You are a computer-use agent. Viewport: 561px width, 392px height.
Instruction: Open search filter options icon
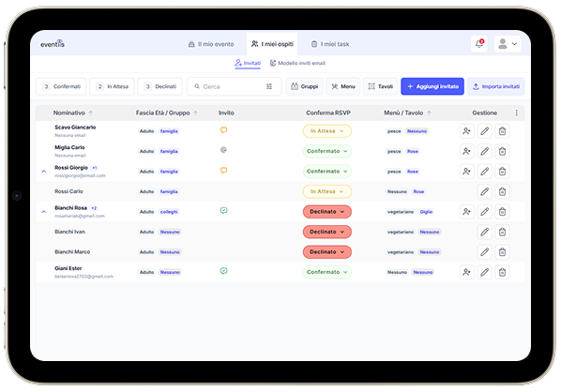(x=269, y=86)
